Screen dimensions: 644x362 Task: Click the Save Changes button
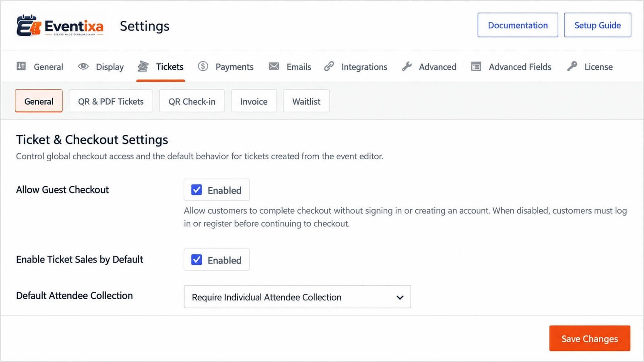point(590,339)
